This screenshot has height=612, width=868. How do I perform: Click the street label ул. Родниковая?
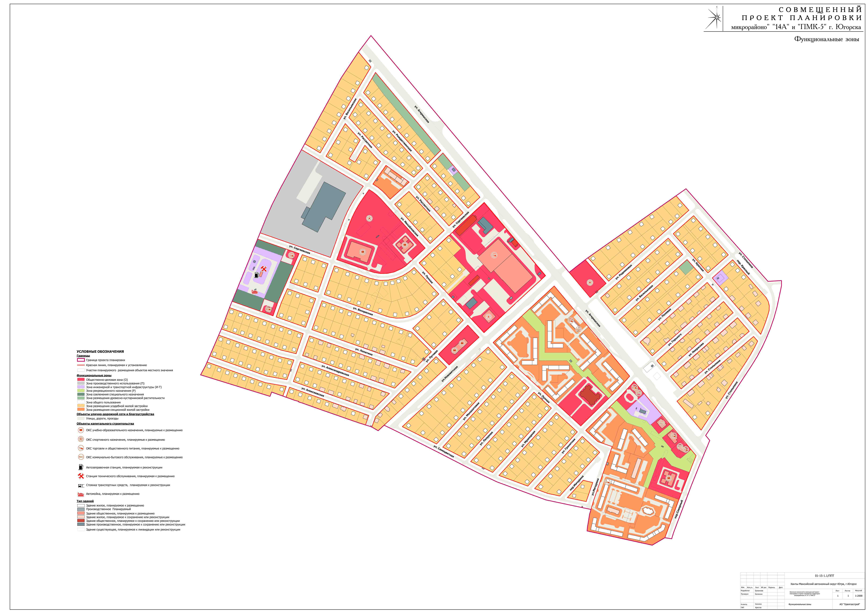(x=623, y=272)
